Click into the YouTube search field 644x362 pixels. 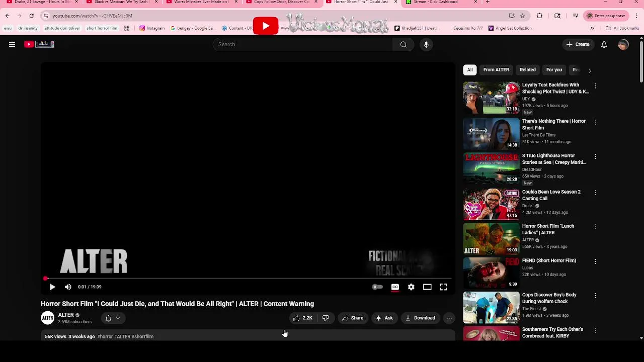click(x=302, y=44)
